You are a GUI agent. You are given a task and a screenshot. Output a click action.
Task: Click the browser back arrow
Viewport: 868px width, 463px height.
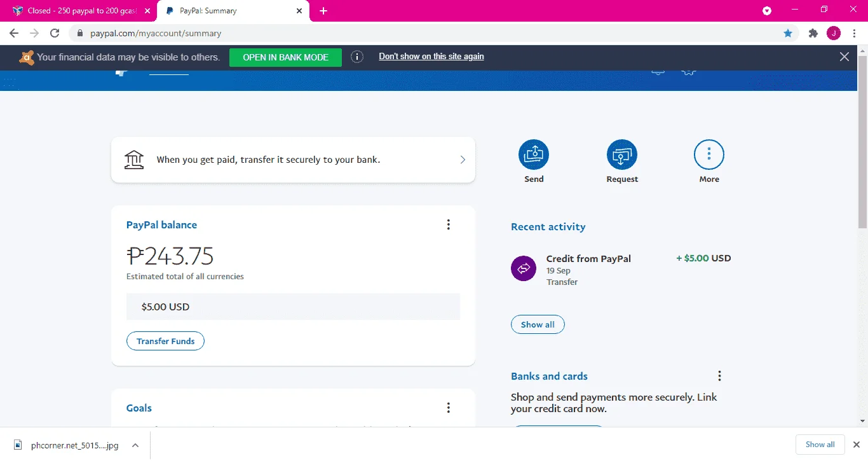tap(14, 33)
